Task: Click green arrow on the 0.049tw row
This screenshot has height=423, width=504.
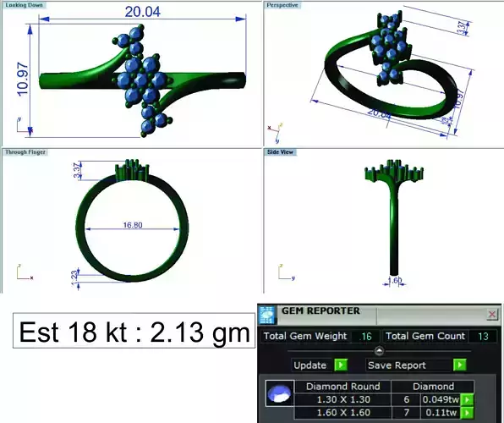Action: [467, 399]
